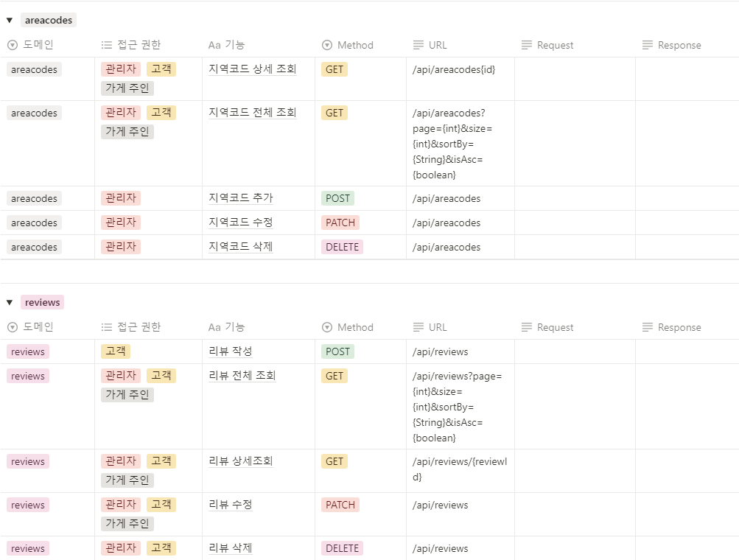Open the 지역코드 추가 page

(241, 198)
